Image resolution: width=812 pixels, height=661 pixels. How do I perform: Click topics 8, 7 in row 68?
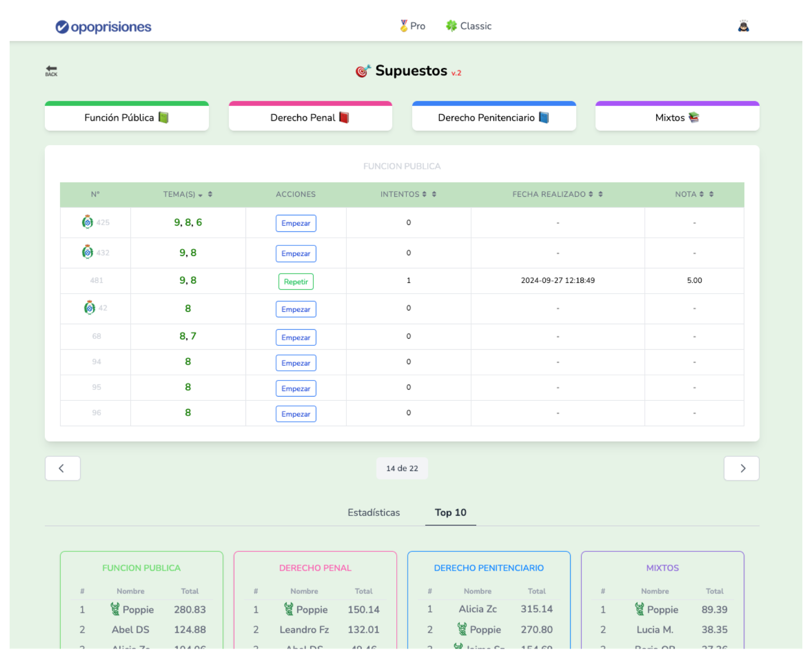(188, 336)
